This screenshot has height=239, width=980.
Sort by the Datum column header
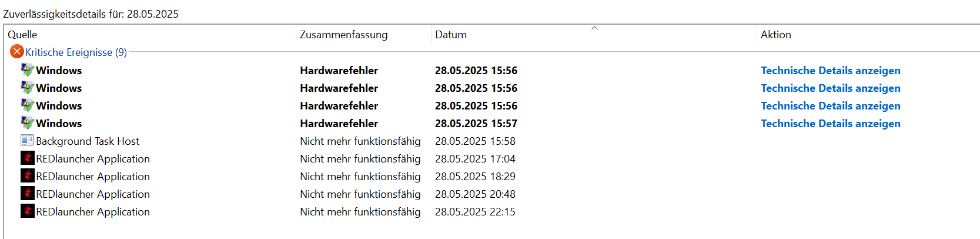(451, 35)
